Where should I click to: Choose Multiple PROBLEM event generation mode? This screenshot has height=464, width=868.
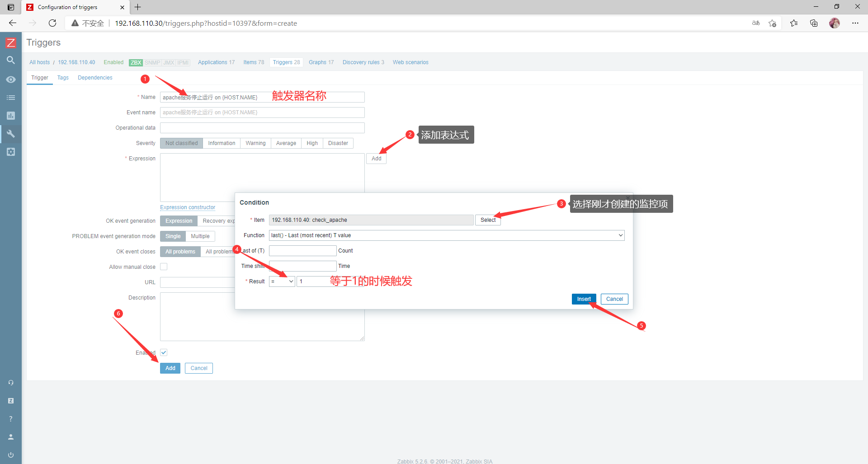[200, 236]
